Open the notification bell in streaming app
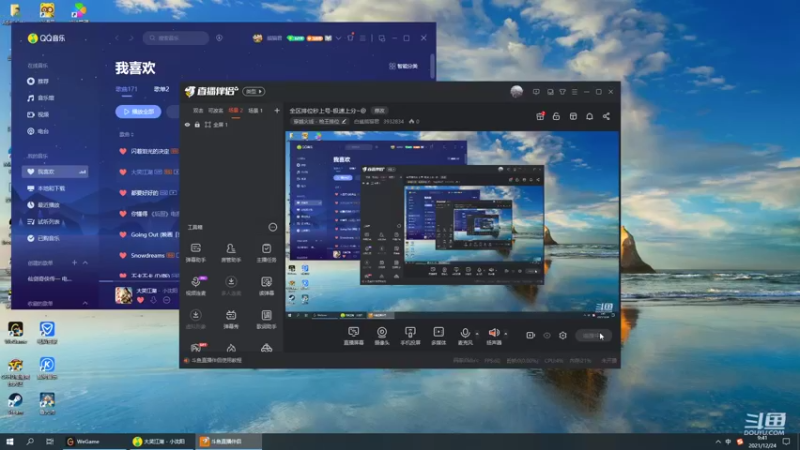Image resolution: width=800 pixels, height=450 pixels. 589,116
